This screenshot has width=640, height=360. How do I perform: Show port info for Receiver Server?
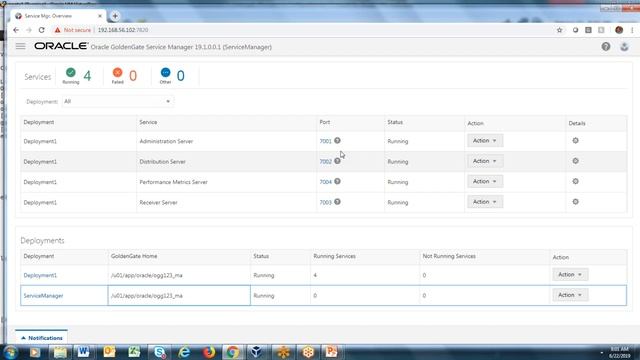337,202
